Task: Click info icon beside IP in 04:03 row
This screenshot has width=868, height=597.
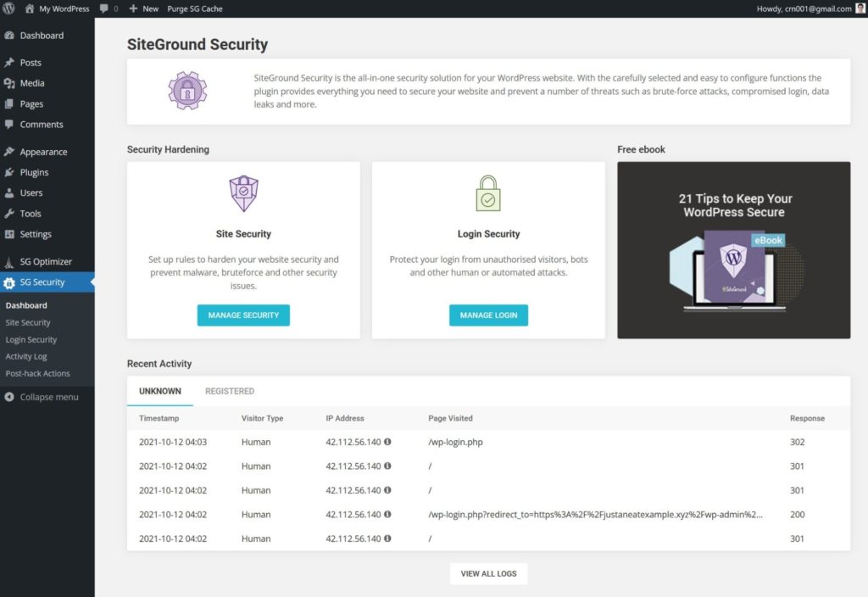Action: (387, 441)
